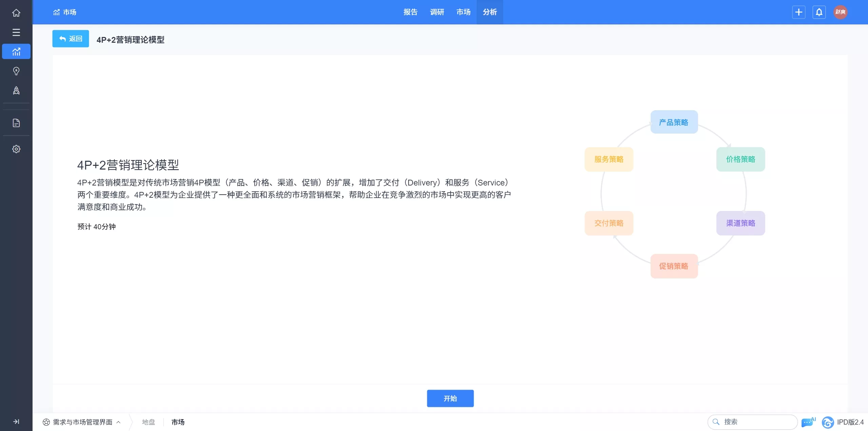The image size is (868, 431).
Task: Open the 赵爽 user avatar menu
Action: pos(840,12)
